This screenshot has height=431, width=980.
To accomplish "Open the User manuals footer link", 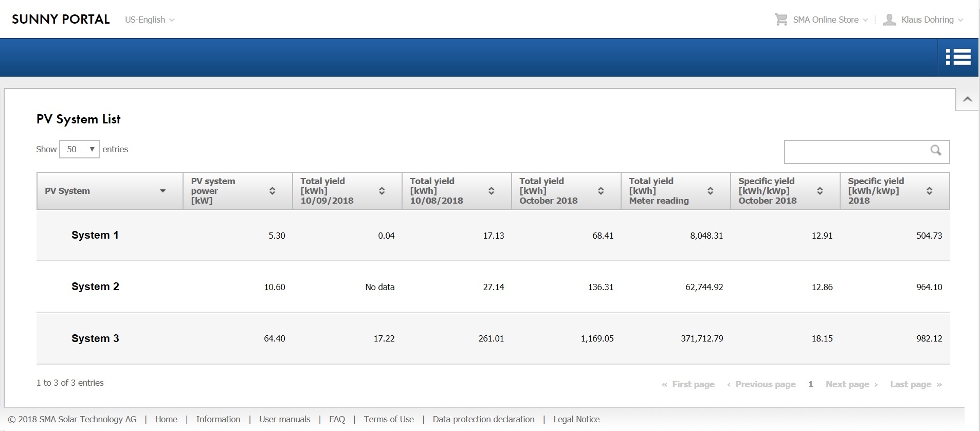I will (284, 419).
